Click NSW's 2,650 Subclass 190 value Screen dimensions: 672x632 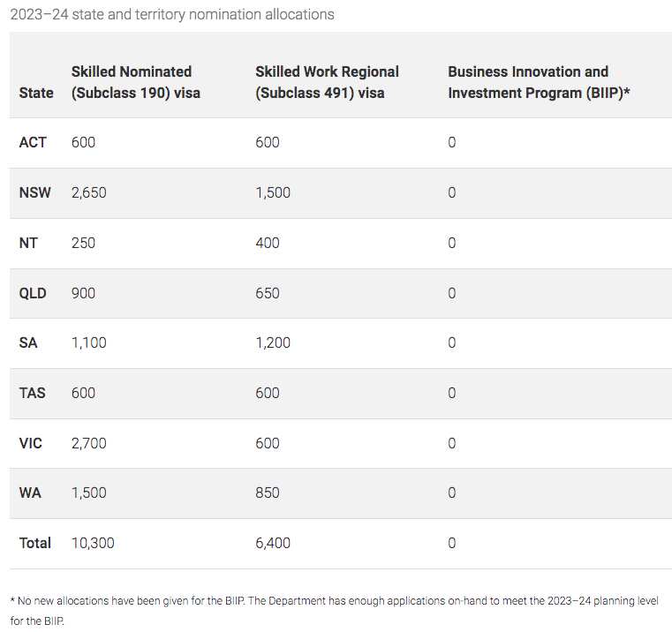click(x=89, y=192)
